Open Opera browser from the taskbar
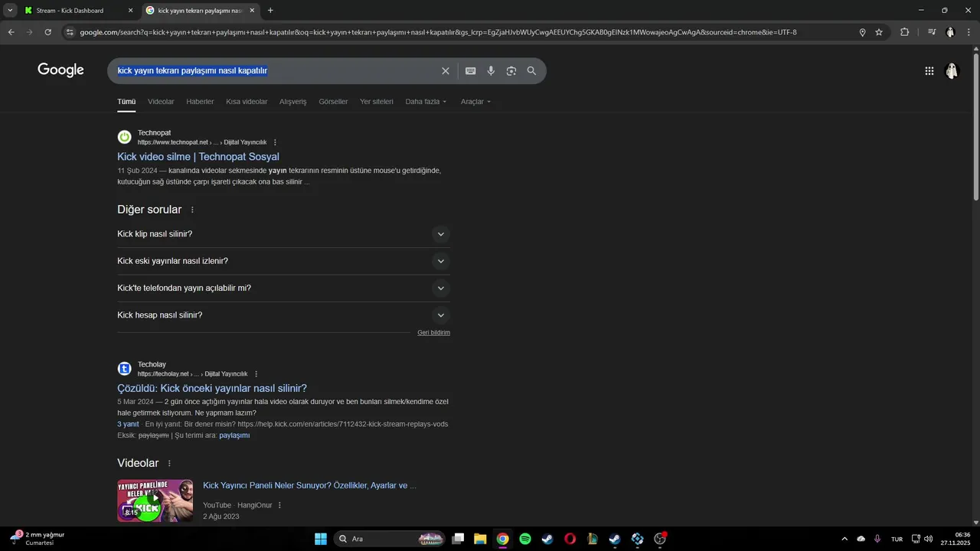Screen dimensions: 980x551 [x=570, y=539]
